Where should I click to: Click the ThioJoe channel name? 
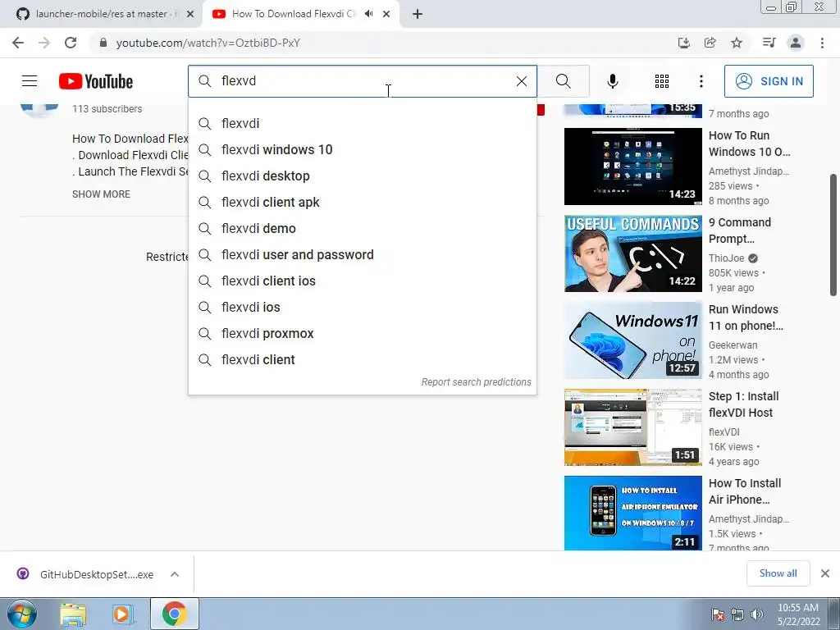(x=727, y=258)
